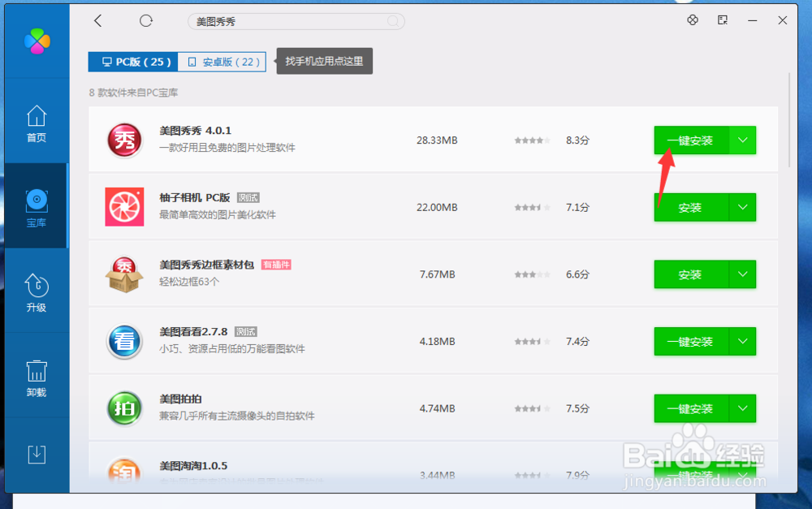Viewport: 812px width, 509px height.
Task: Click the 美图拍拍 green app icon
Action: click(124, 408)
